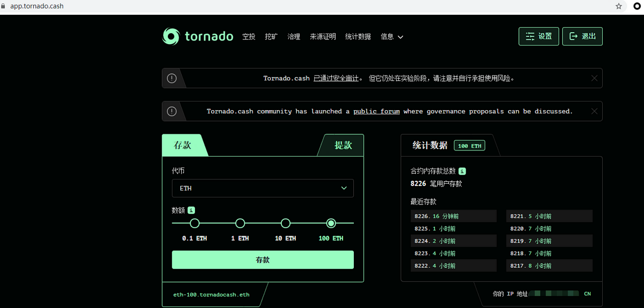The height and width of the screenshot is (308, 644).
Task: Select the 0.1 ETH amount option
Action: (x=194, y=224)
